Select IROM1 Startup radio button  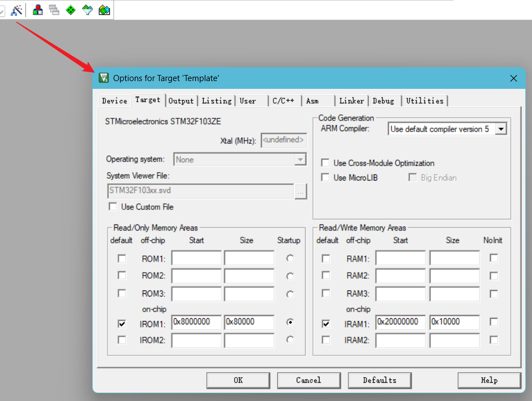click(290, 322)
